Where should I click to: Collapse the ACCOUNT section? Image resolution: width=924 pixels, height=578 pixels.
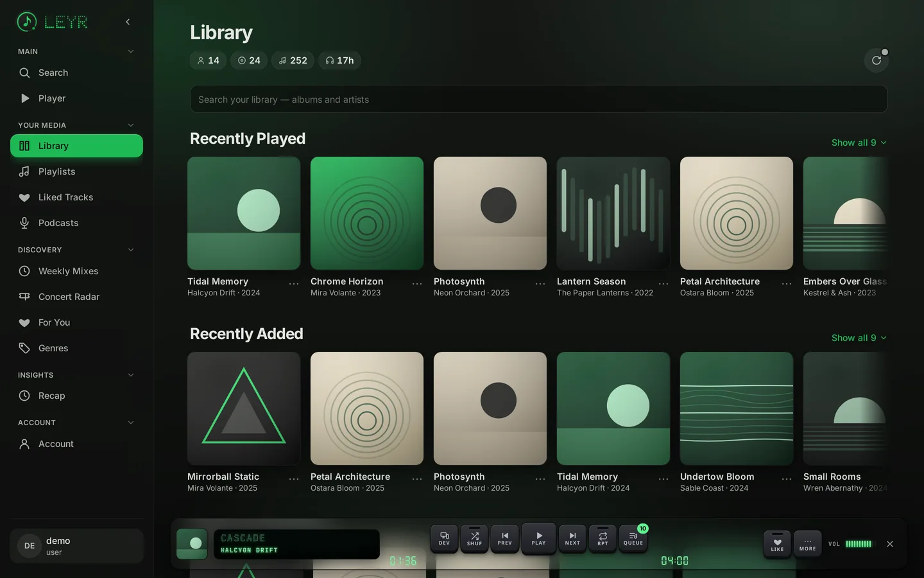click(131, 423)
